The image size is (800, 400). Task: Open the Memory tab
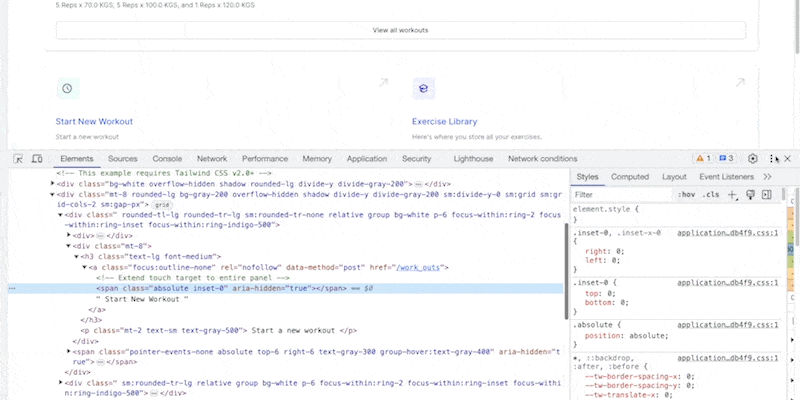317,159
